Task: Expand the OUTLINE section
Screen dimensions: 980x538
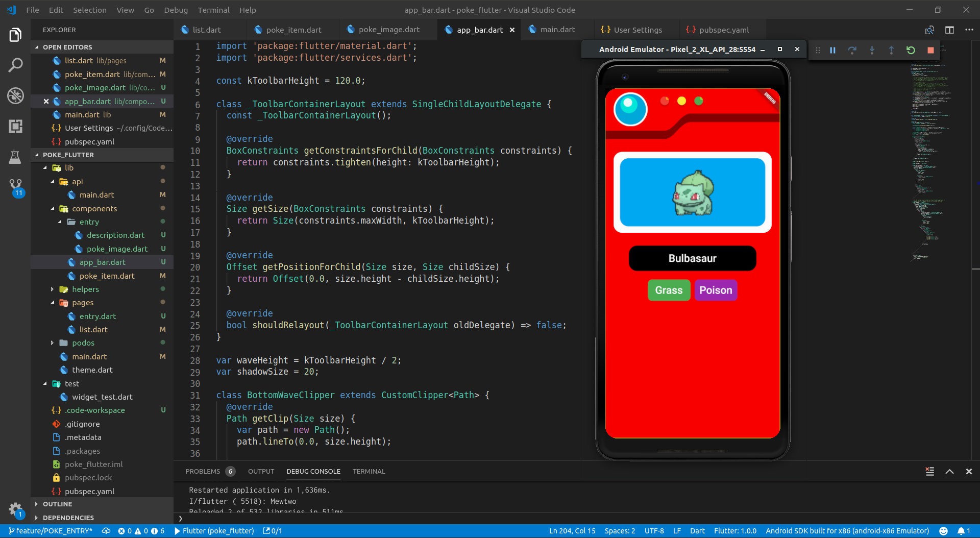Action: tap(102, 504)
